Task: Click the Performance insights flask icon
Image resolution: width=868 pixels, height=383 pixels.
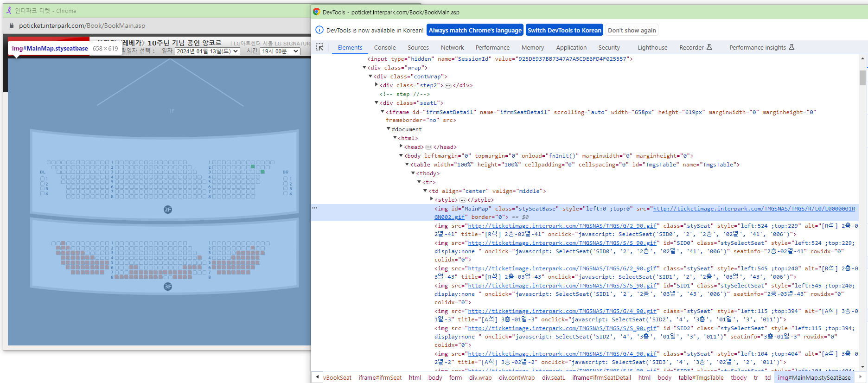Action: (x=791, y=47)
